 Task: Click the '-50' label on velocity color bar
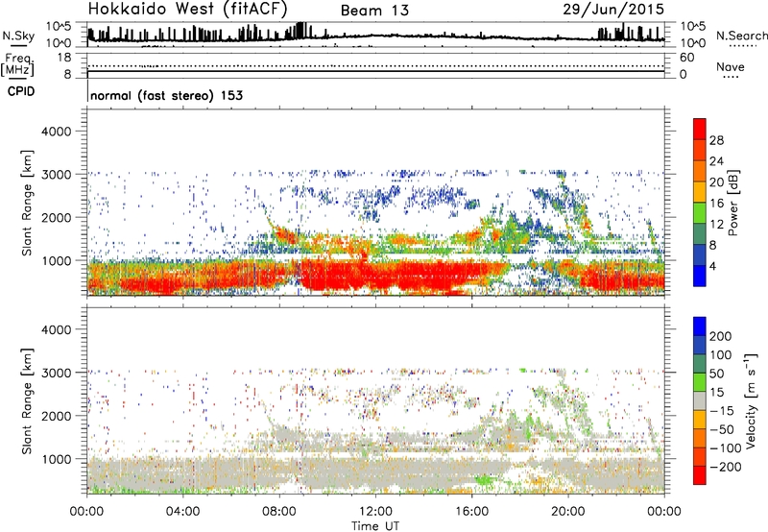(722, 429)
